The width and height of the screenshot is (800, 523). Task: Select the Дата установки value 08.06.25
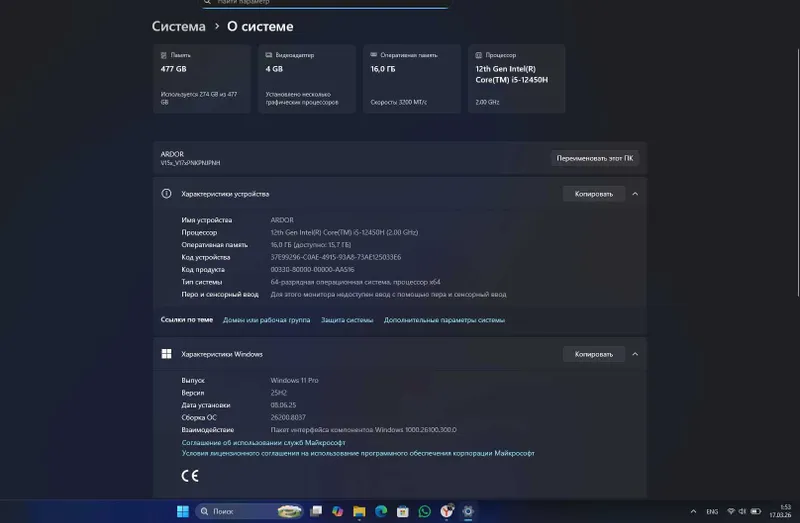[283, 405]
